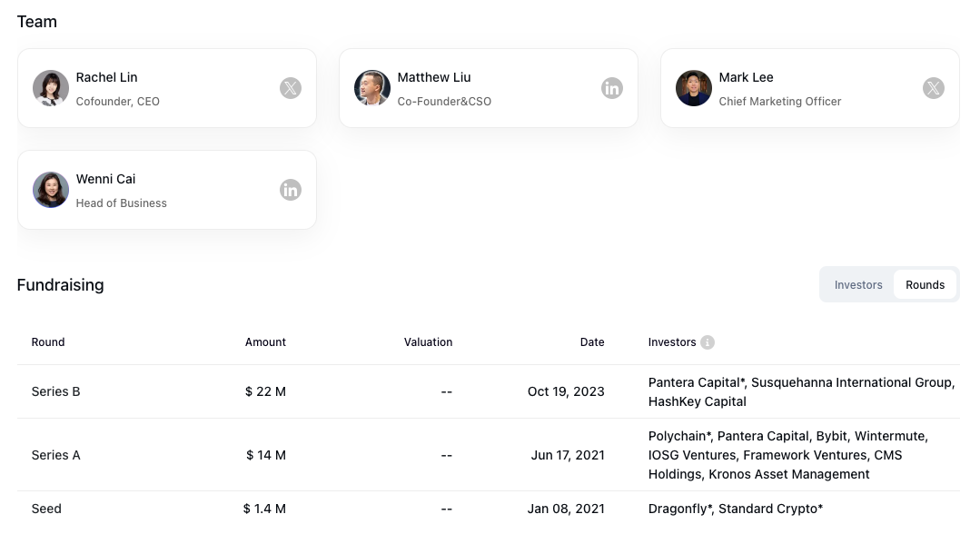Viewport: 980px width, 534px height.
Task: Open Rachel Lin's X profile icon
Action: click(291, 88)
